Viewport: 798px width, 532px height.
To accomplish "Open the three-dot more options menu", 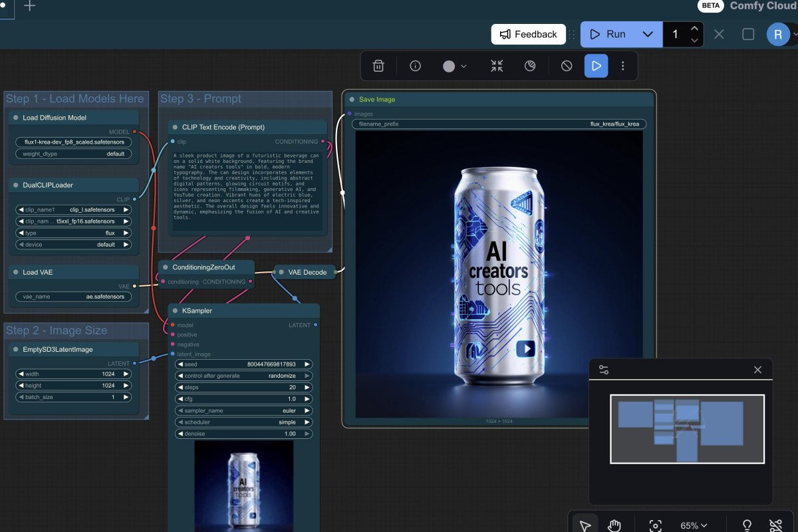I will (622, 66).
